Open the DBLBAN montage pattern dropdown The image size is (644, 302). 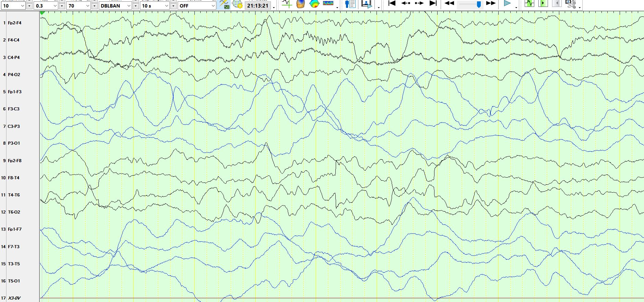(116, 5)
